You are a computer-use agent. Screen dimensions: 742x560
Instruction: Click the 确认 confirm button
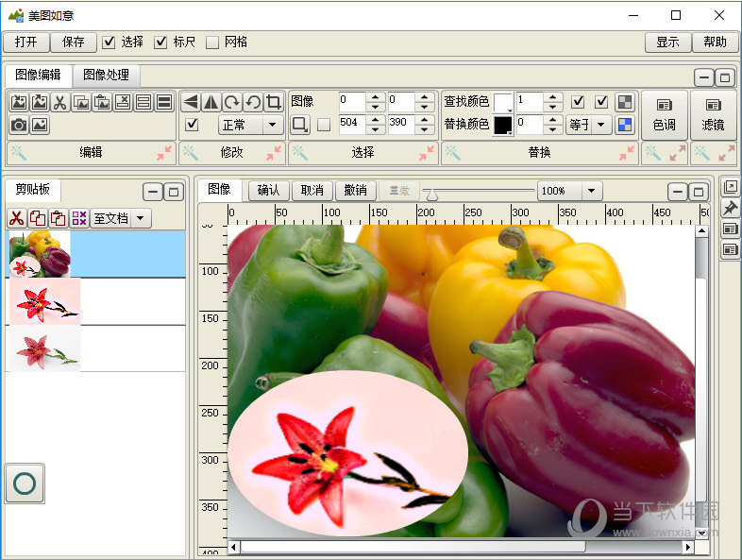268,191
